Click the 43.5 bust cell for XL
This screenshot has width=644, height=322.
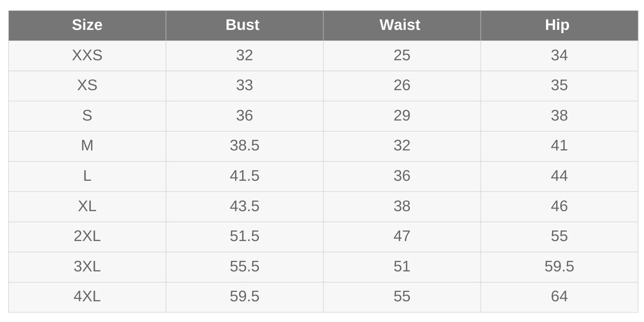point(244,206)
